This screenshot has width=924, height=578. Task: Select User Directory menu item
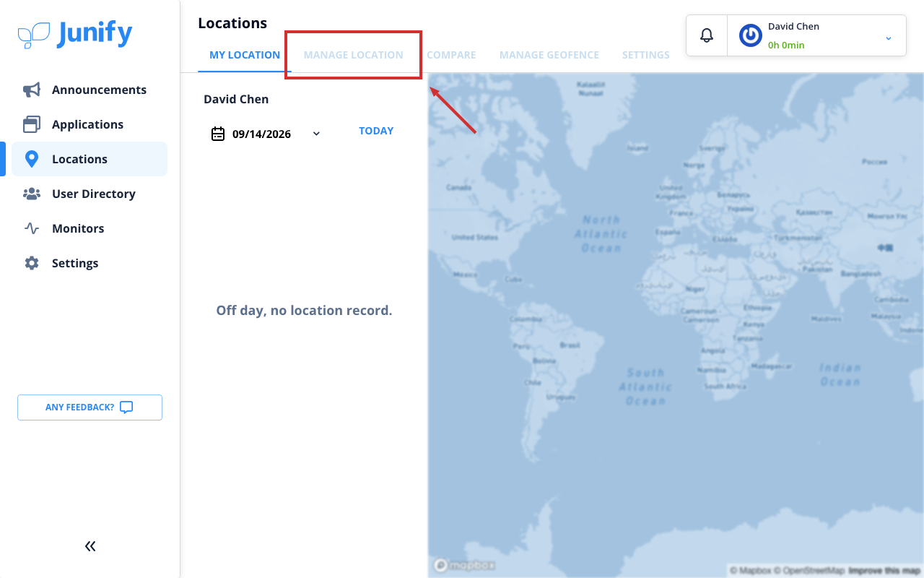(x=90, y=194)
